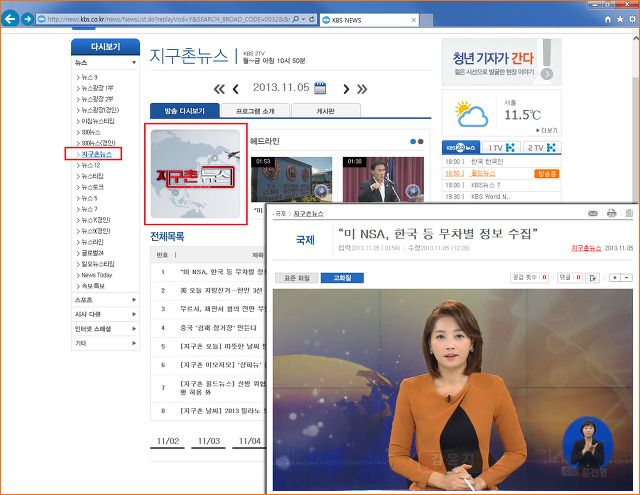Open the 월드뉴스 schedule entry
This screenshot has width=640, height=495.
tap(483, 173)
